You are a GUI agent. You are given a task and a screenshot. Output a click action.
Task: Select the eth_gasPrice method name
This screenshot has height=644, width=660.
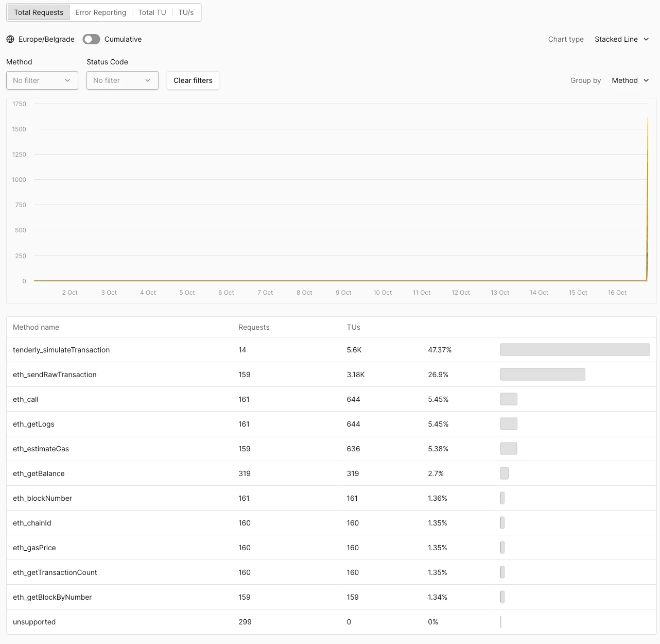[x=34, y=548]
